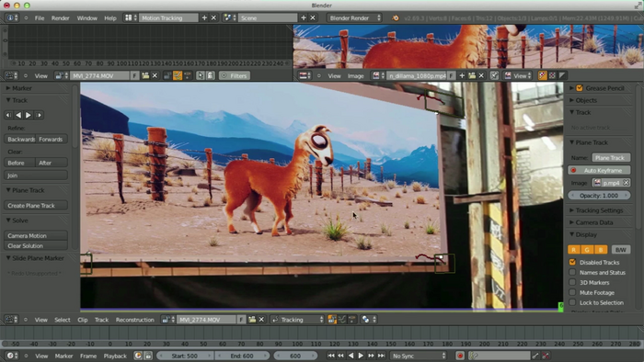Viewport: 644px width, 362px height.
Task: Click the play button in timeline controls
Action: (x=361, y=356)
